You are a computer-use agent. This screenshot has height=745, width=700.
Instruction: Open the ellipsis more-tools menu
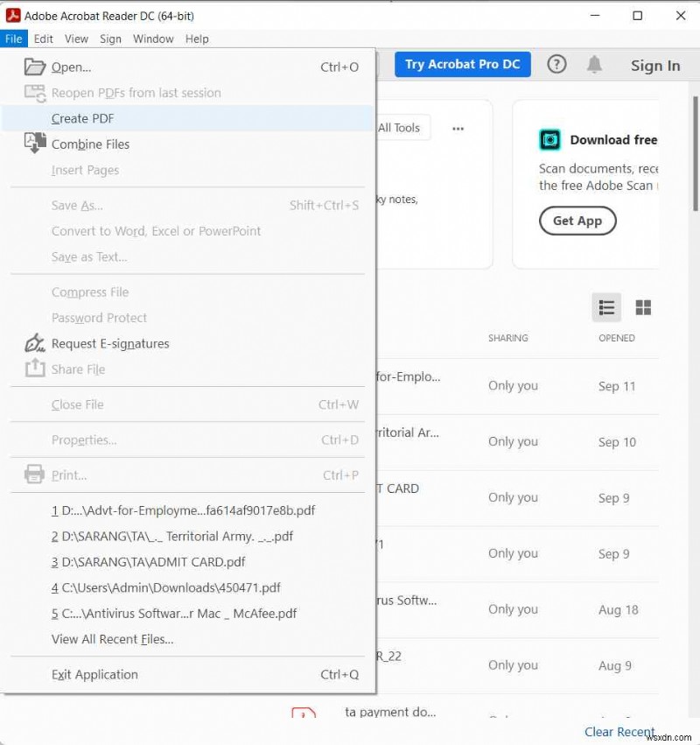(x=458, y=128)
